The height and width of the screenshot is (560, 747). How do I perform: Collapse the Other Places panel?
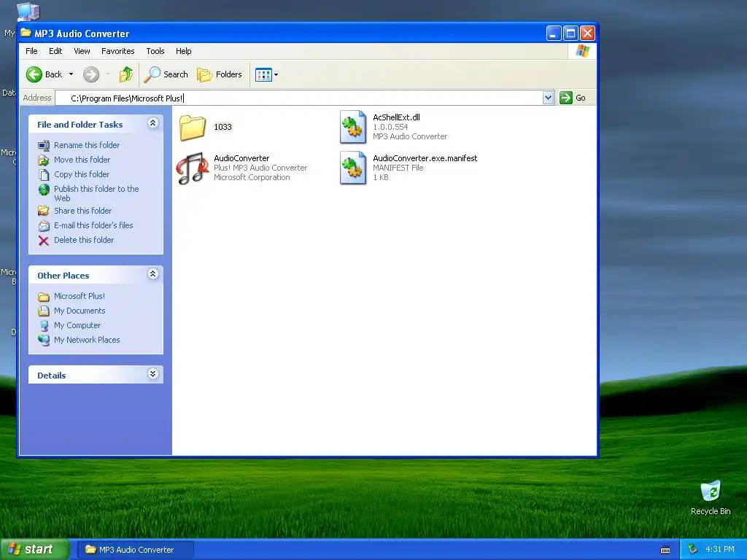[x=153, y=274]
